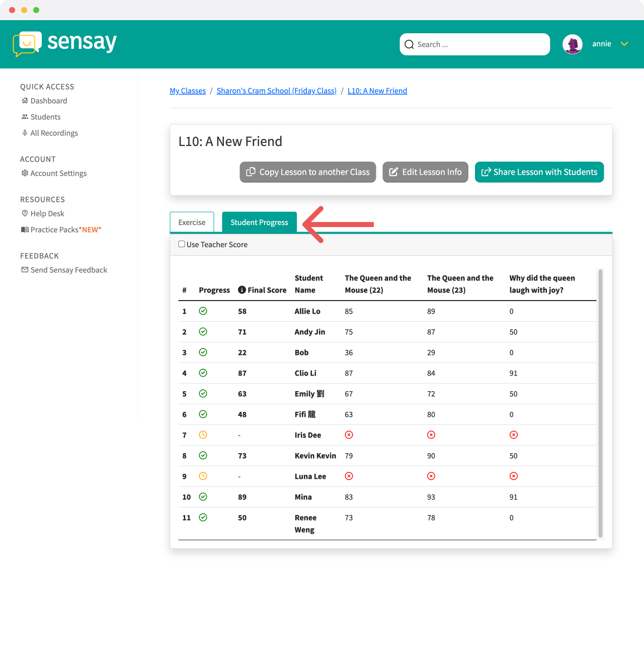Click the search magnifier icon
Screen dimensions: 644x656
[410, 44]
